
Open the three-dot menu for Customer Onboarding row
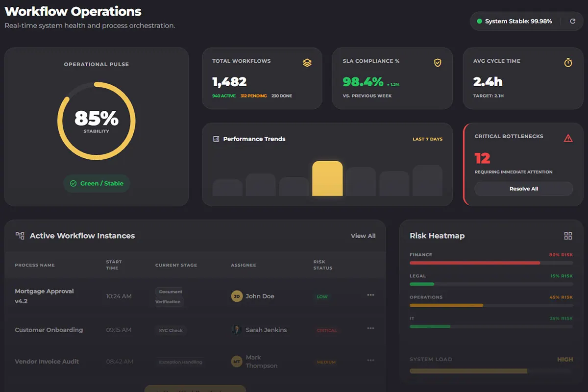coord(370,328)
